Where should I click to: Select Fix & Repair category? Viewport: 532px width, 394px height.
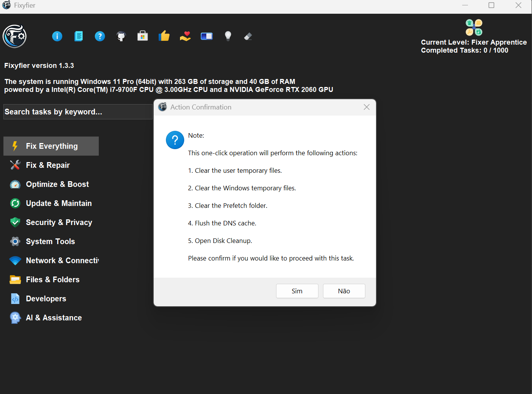(x=48, y=165)
